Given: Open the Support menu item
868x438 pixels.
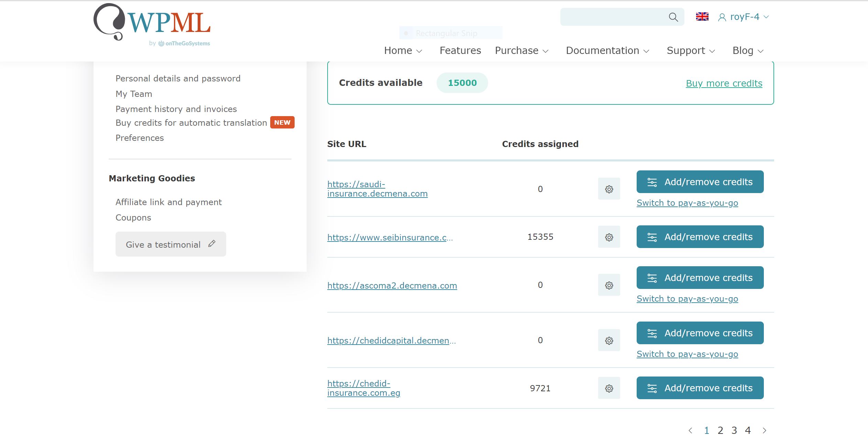Looking at the screenshot, I should (x=686, y=50).
